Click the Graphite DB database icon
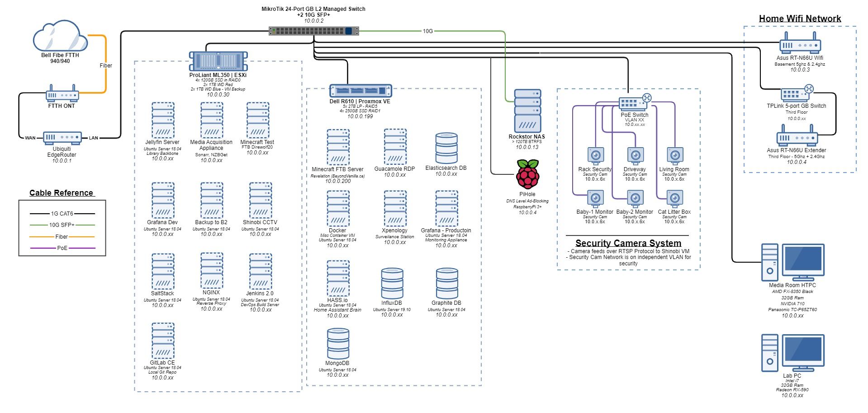This screenshot has width=868, height=413. pyautogui.click(x=447, y=283)
